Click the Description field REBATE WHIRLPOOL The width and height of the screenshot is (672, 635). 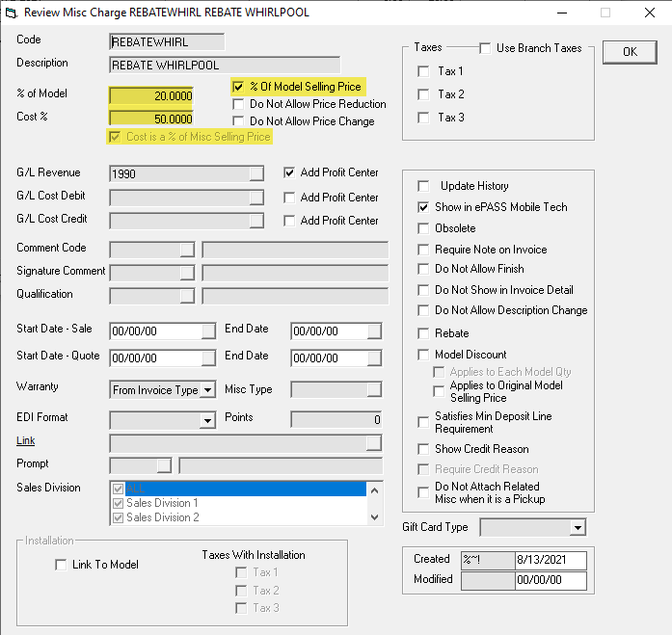(225, 66)
